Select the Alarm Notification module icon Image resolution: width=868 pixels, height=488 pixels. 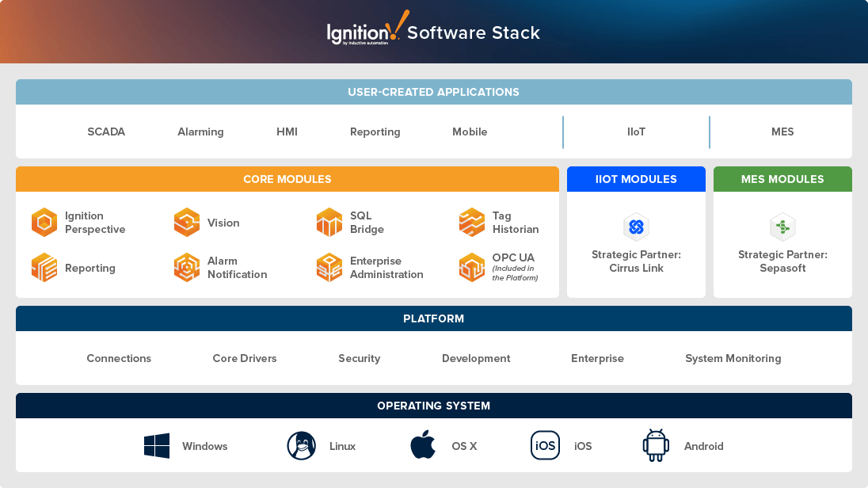click(x=187, y=268)
